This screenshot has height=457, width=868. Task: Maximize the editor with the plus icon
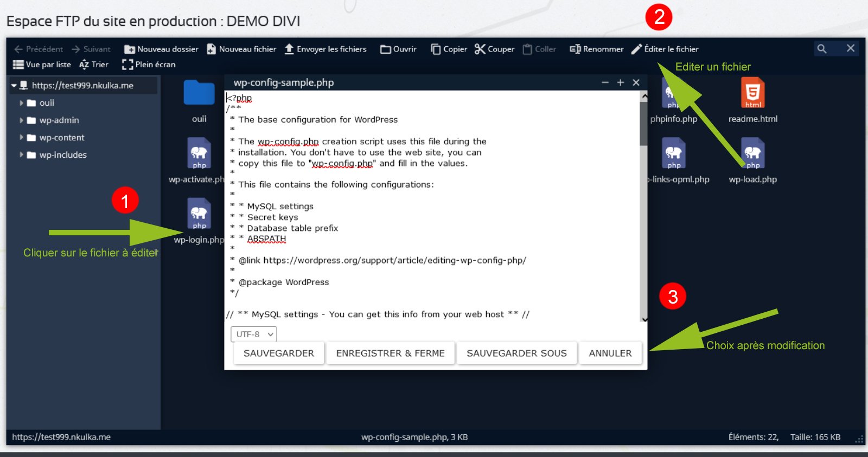621,82
